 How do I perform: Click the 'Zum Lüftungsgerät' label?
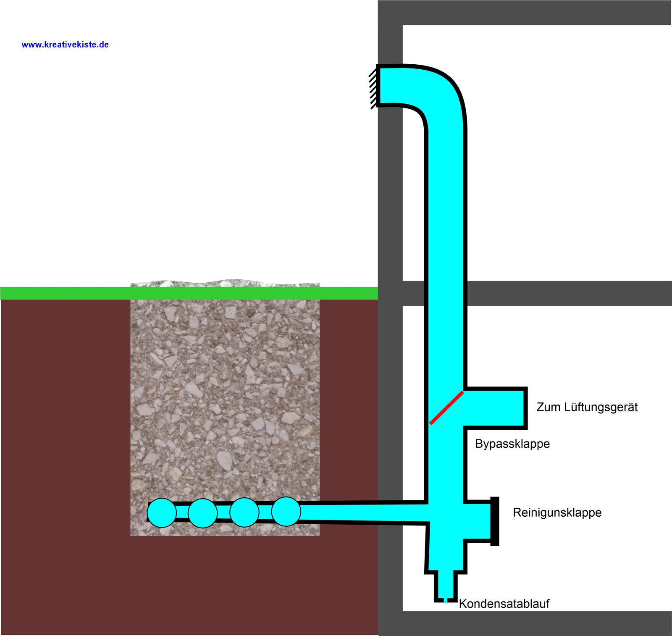(x=587, y=407)
